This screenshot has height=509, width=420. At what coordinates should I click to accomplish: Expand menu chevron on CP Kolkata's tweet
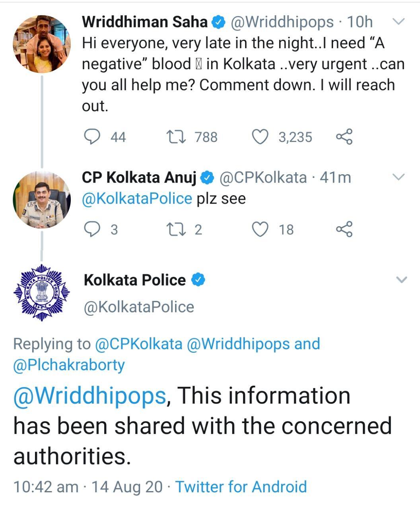coord(398,177)
